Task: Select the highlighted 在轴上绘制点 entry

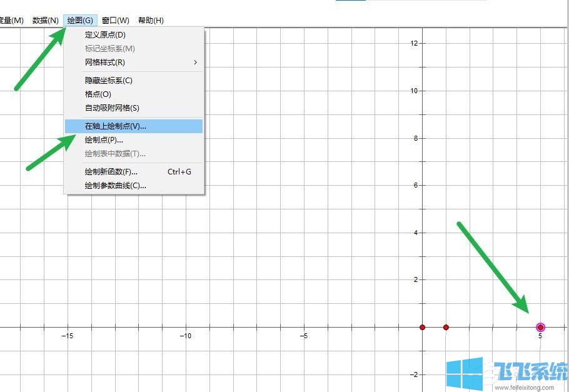Action: point(116,126)
